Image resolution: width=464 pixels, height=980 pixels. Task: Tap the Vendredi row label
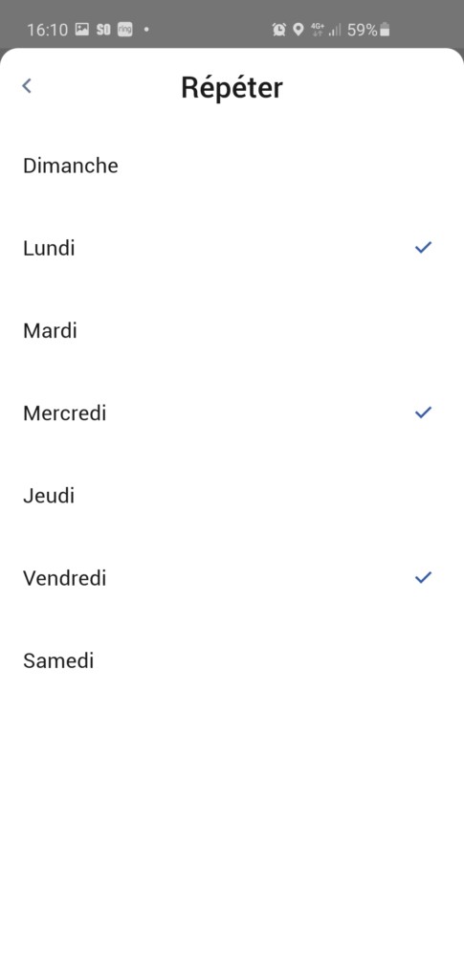click(x=65, y=578)
